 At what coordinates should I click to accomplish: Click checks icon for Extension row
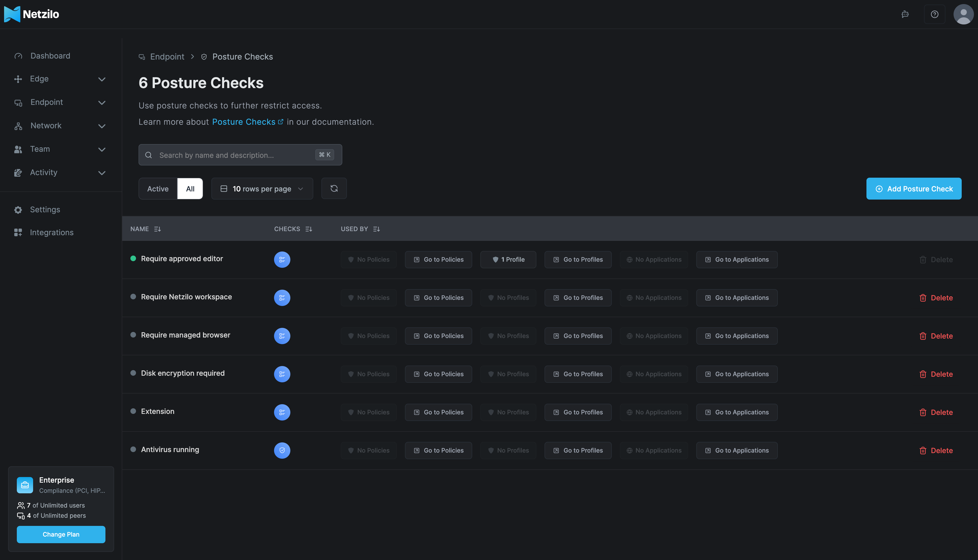(x=282, y=412)
